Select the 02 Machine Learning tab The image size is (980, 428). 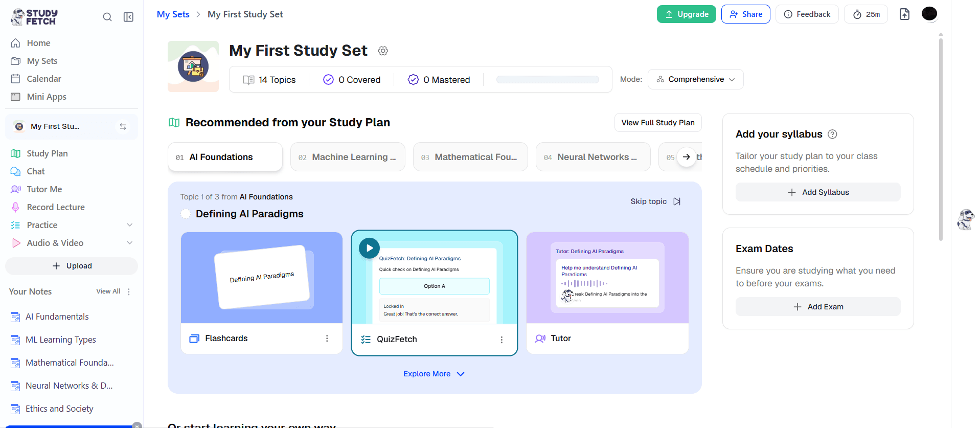click(348, 157)
